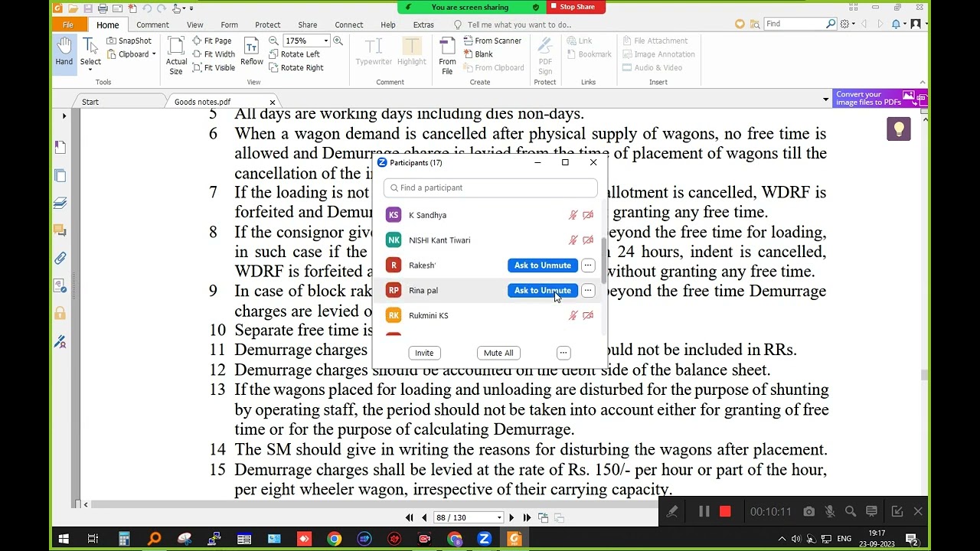Image resolution: width=980 pixels, height=551 pixels.
Task: Open the security lock panel
Action: point(60,313)
